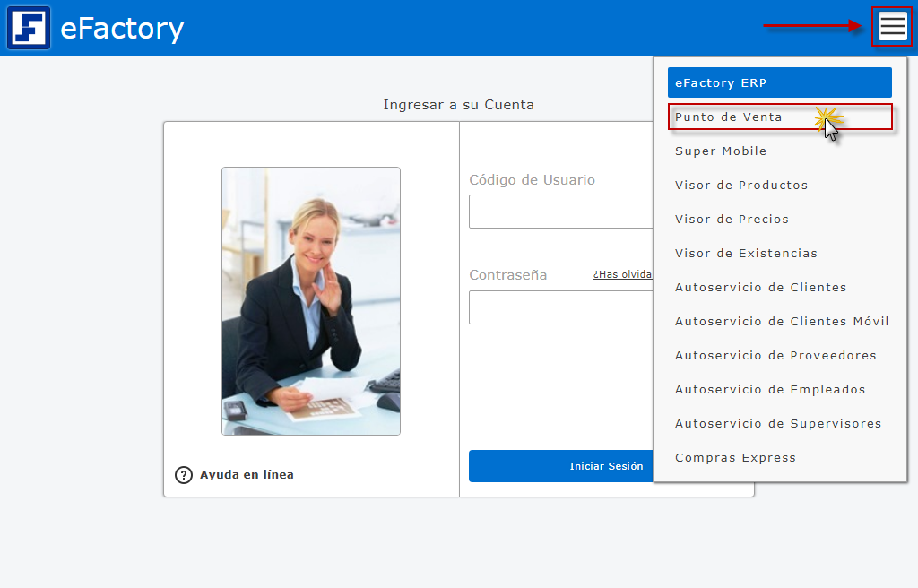
Task: Open the forgot password link
Action: (622, 274)
